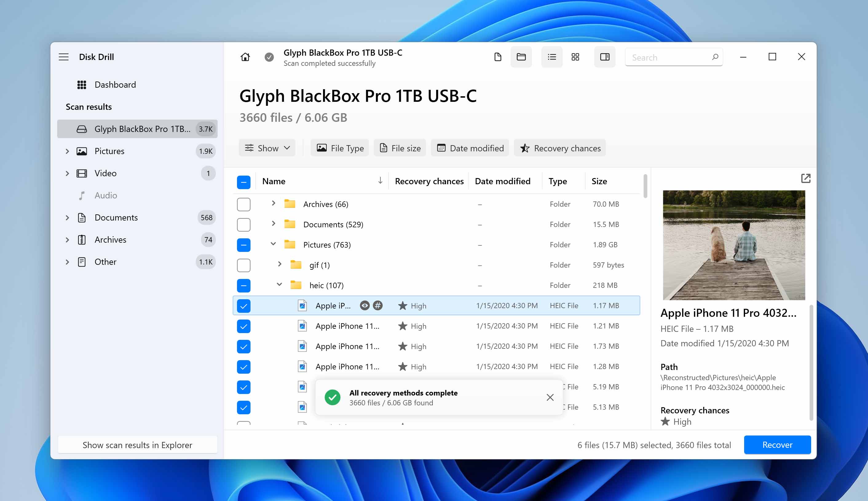
Task: Click the Name column sort arrow
Action: pos(380,181)
